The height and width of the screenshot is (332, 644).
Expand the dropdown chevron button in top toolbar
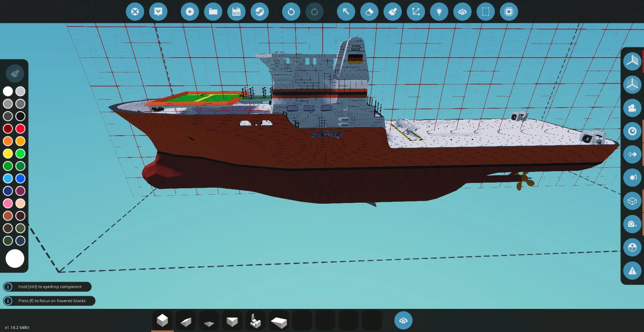(158, 12)
